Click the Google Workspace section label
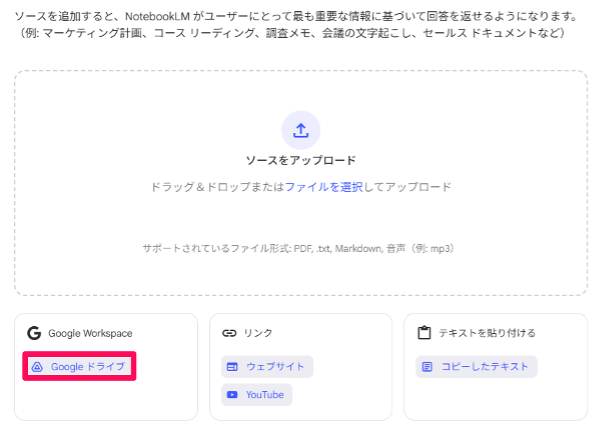 pos(90,333)
